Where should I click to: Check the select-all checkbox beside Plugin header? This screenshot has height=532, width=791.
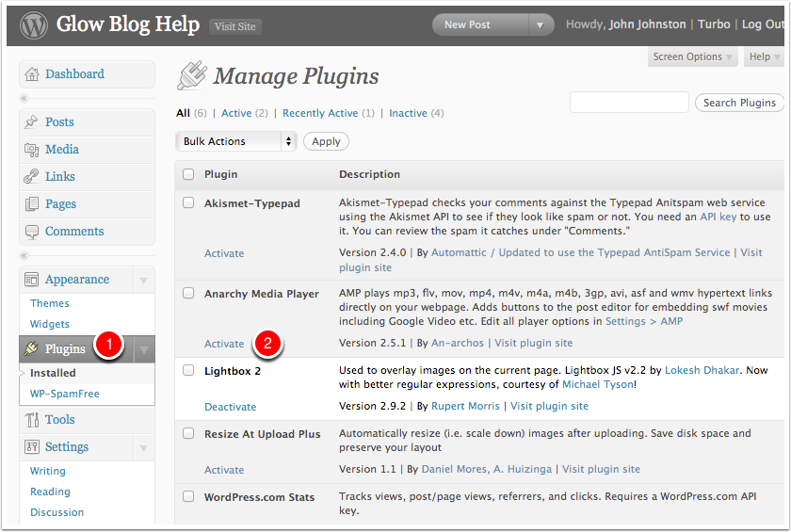point(188,174)
